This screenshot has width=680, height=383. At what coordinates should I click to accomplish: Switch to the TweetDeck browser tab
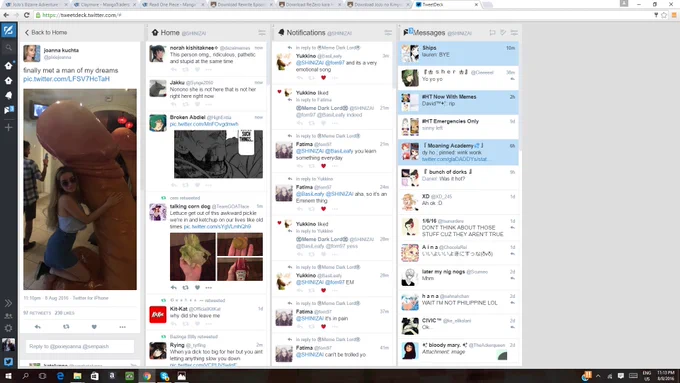point(447,4)
